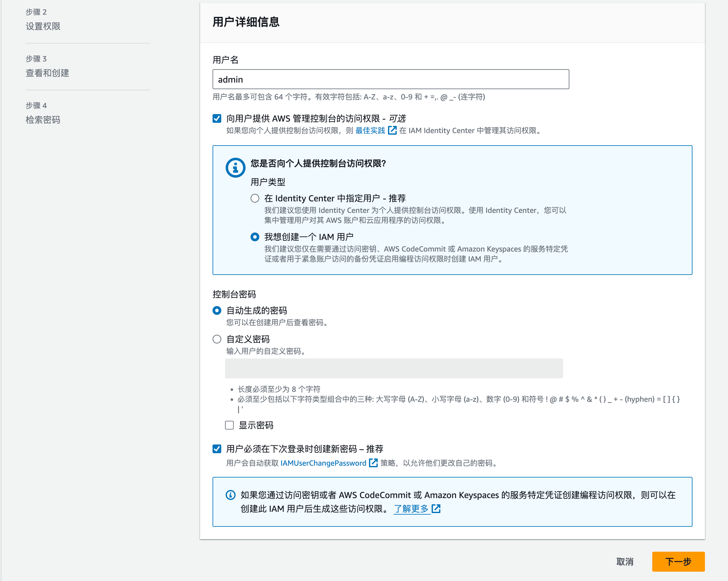Toggle 用户必须在下次登录时创建新密码 checkbox
This screenshot has width=728, height=581.
tap(217, 449)
